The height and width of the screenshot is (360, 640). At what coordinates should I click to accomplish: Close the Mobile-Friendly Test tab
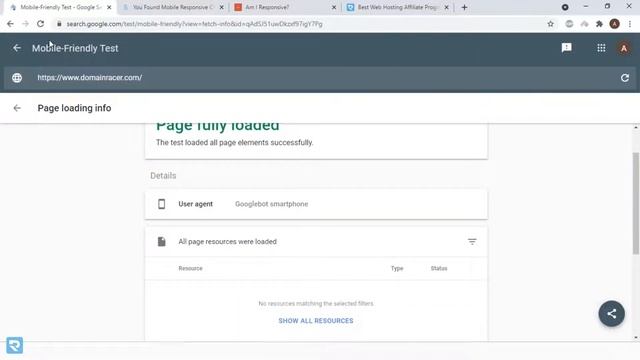pos(109,7)
